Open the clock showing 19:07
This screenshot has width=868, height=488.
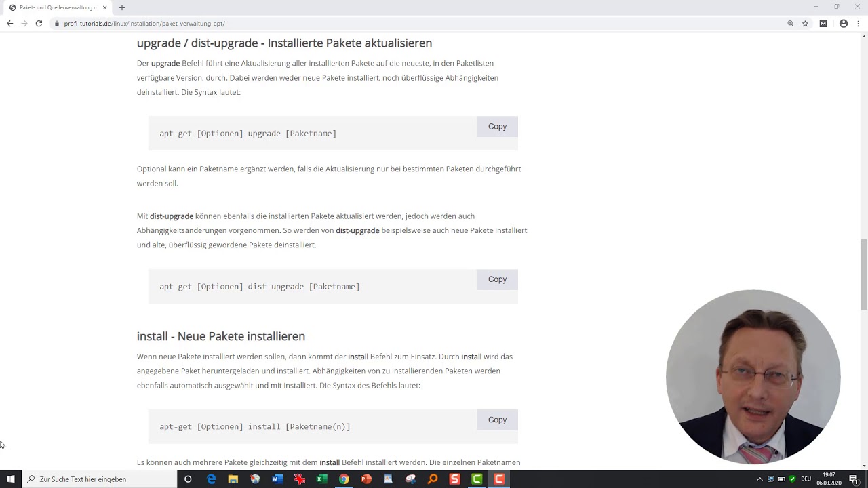click(x=829, y=479)
